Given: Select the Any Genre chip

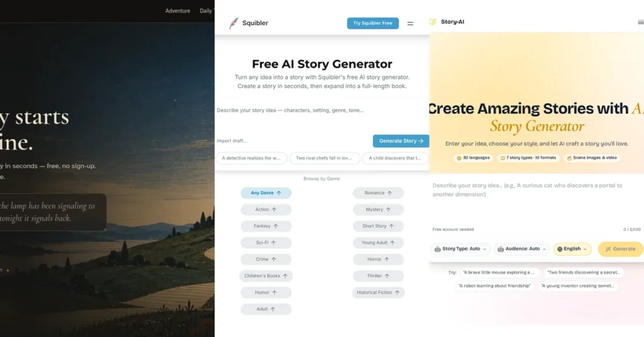Looking at the screenshot, I should (266, 193).
